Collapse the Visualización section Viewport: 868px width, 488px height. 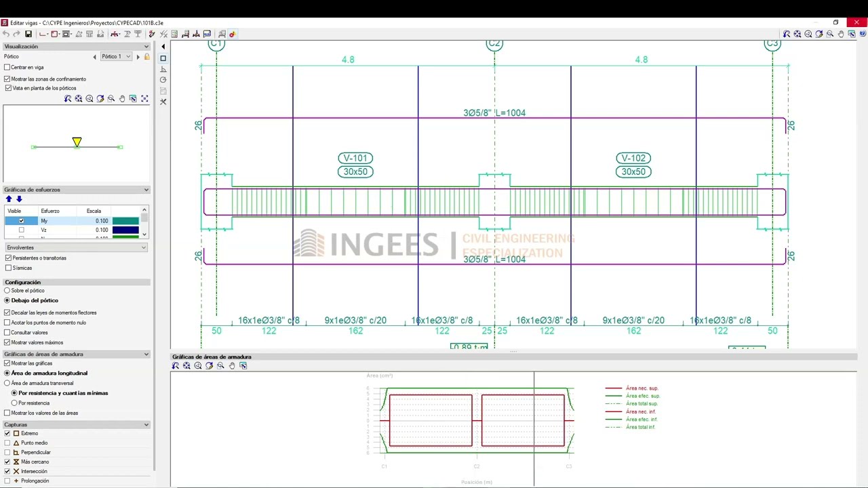point(146,47)
